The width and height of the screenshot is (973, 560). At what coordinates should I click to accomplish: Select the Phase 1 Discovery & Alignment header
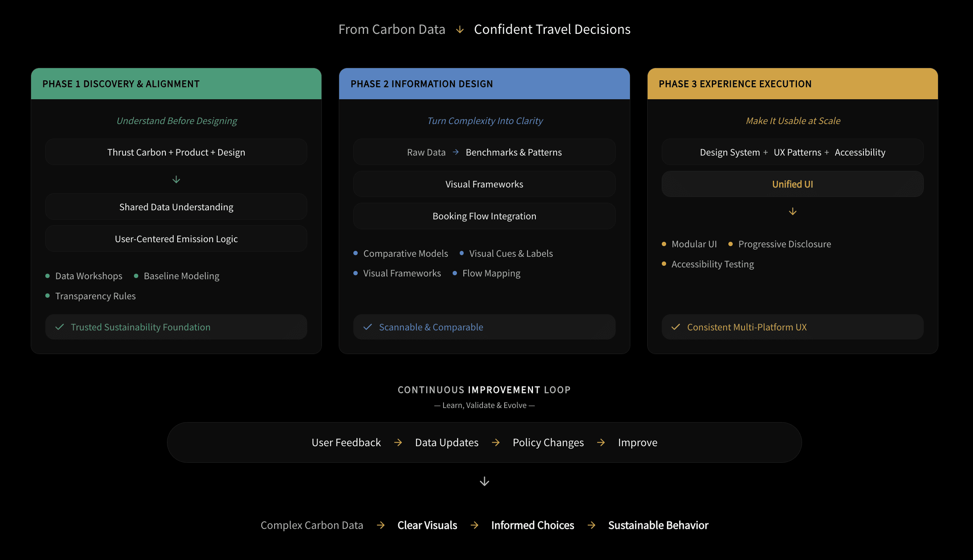point(176,84)
